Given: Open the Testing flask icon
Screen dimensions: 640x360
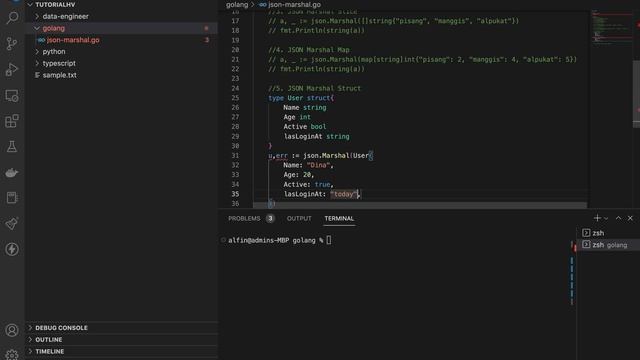Looking at the screenshot, I should (x=12, y=147).
